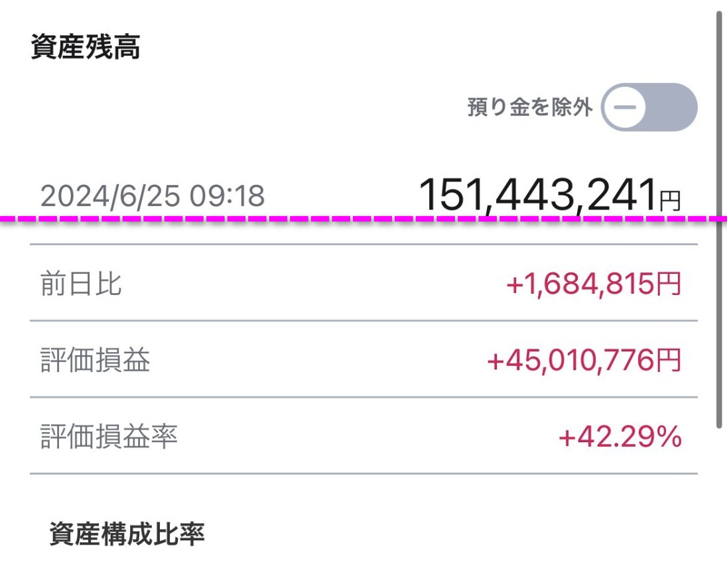This screenshot has height=588, width=727.
Task: Click the 預り金を除外 label
Action: tap(530, 107)
